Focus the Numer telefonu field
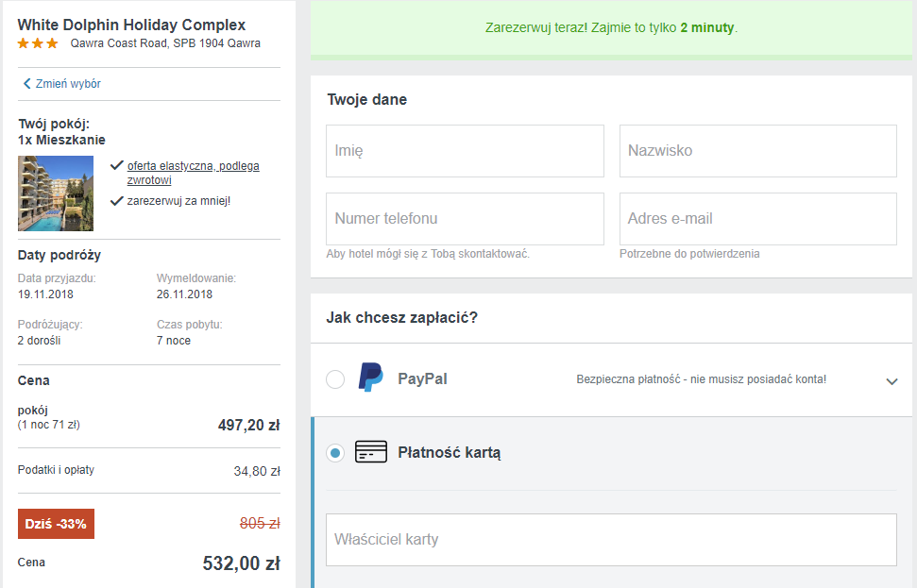 (465, 219)
